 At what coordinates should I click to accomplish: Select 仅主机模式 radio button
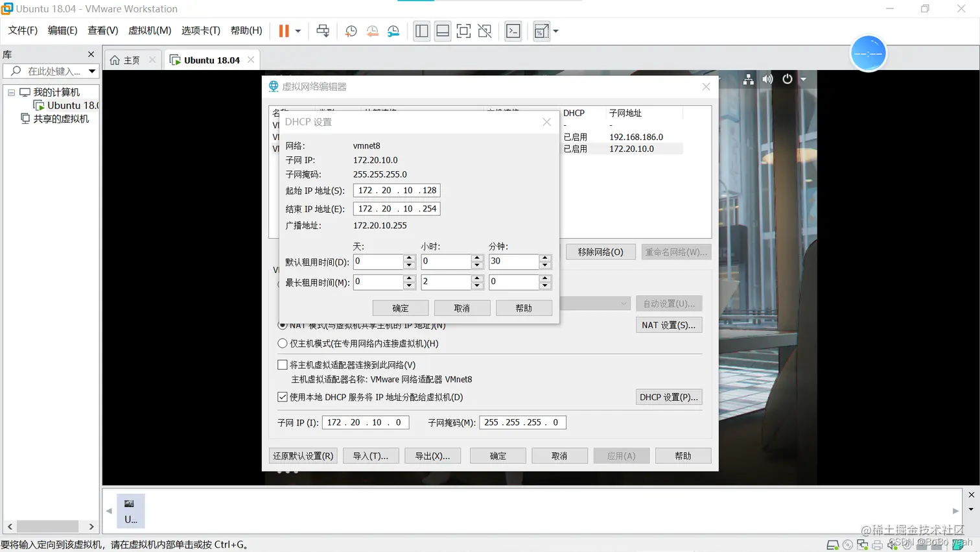click(283, 343)
